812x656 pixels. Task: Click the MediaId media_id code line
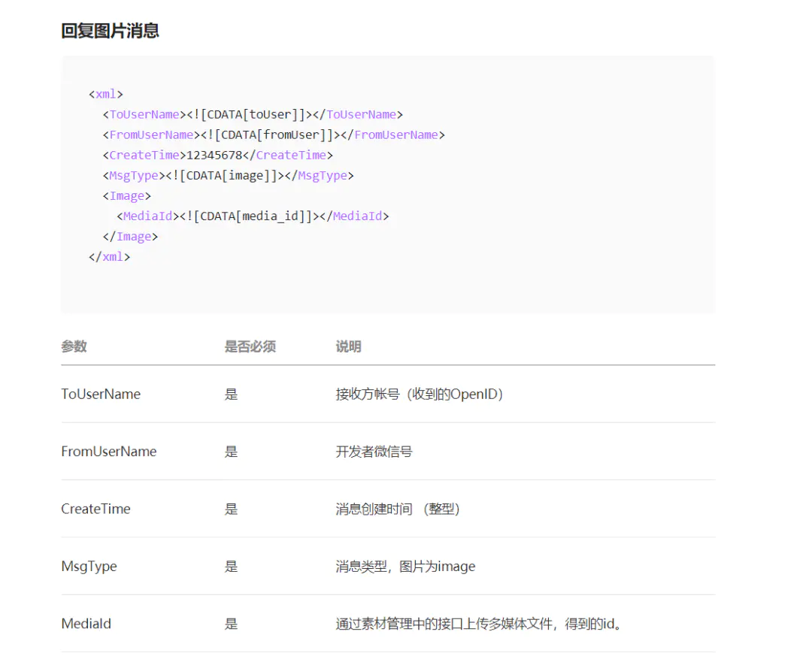253,216
